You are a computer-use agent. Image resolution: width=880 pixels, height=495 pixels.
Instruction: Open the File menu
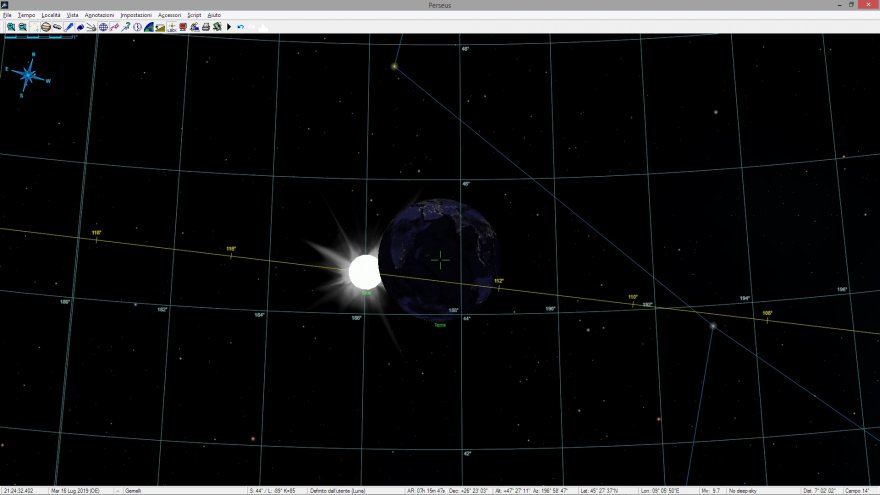click(x=7, y=16)
